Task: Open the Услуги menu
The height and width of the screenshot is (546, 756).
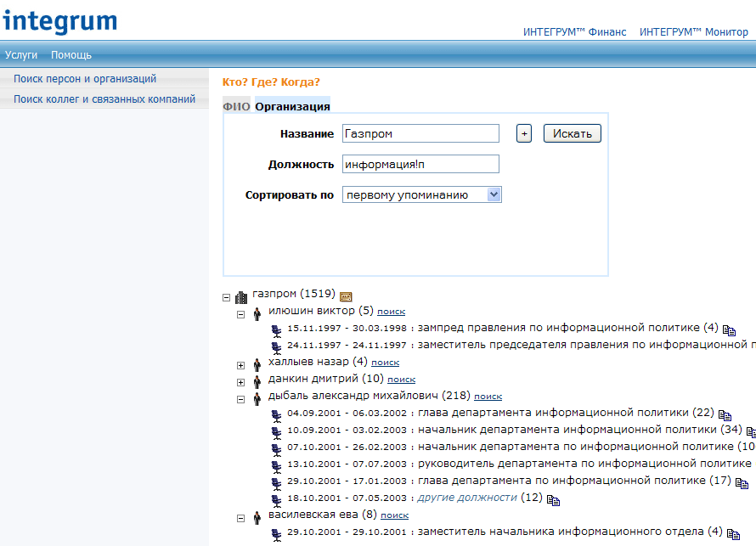Action: pos(21,55)
